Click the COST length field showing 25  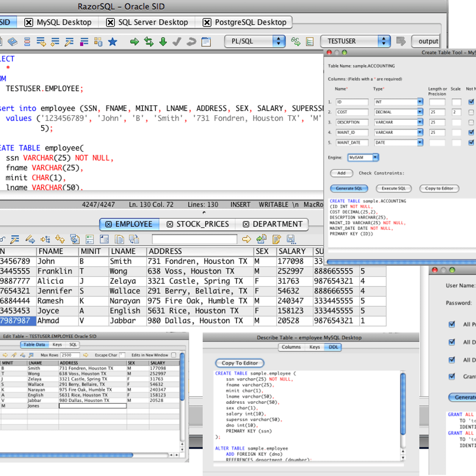coord(437,112)
